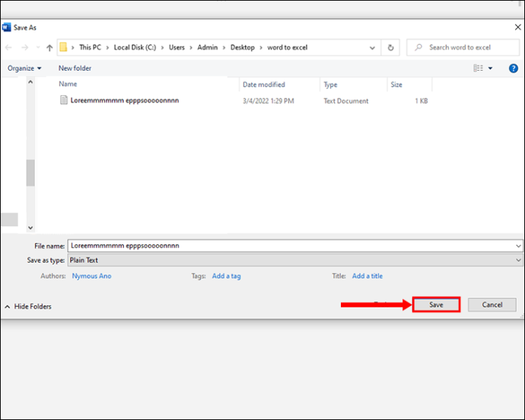The image size is (525, 420).
Task: Click the Cancel button
Action: (492, 305)
